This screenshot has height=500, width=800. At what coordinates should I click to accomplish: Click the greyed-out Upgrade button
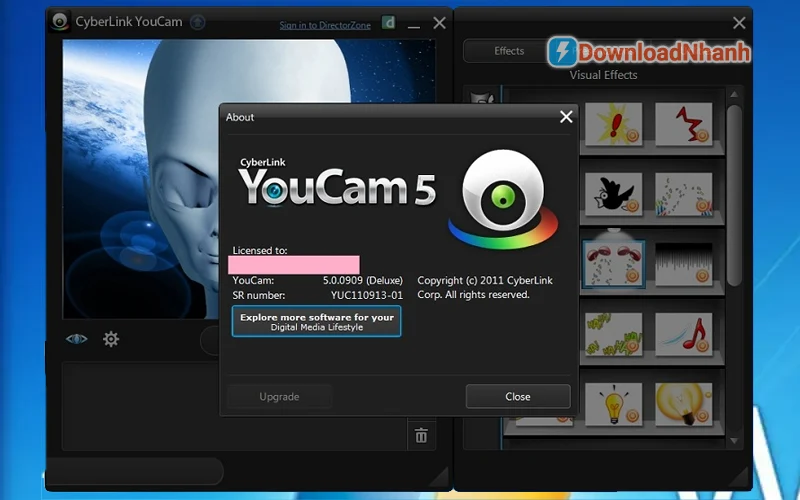tap(279, 396)
